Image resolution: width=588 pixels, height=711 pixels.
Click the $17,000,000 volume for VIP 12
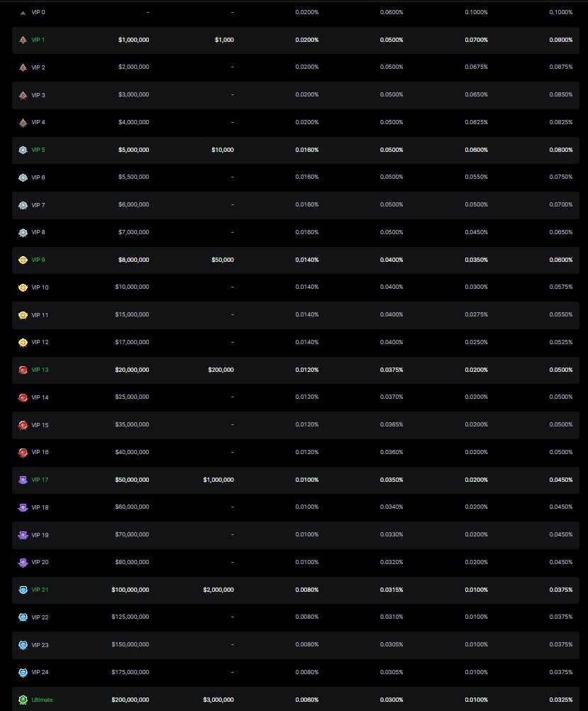[x=132, y=342]
